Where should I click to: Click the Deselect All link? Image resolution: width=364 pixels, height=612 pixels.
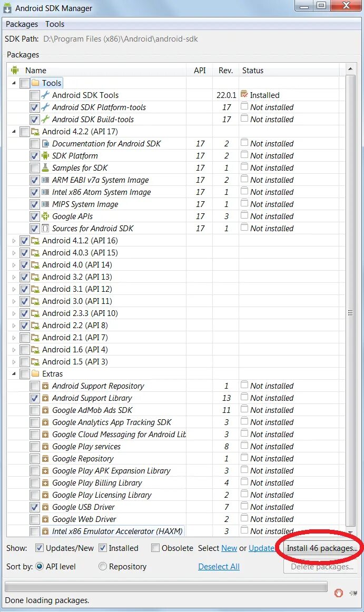(x=219, y=566)
